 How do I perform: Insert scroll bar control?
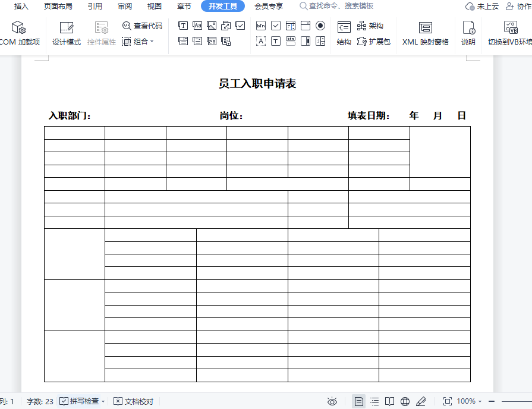click(306, 42)
